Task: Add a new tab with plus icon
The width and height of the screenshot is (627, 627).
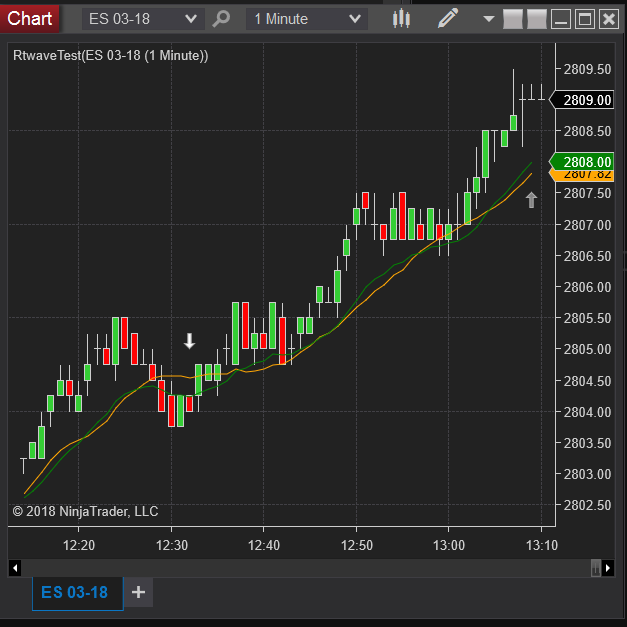Action: [x=138, y=592]
